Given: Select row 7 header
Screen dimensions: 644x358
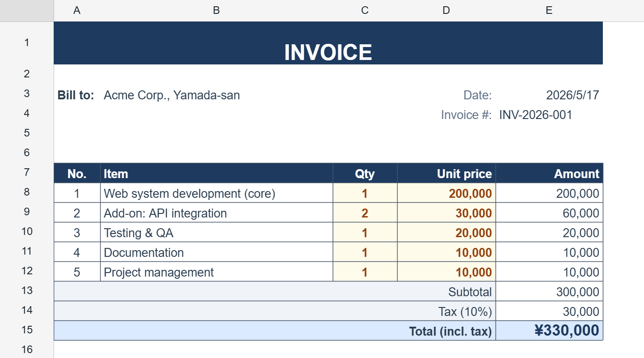Looking at the screenshot, I should [27, 173].
